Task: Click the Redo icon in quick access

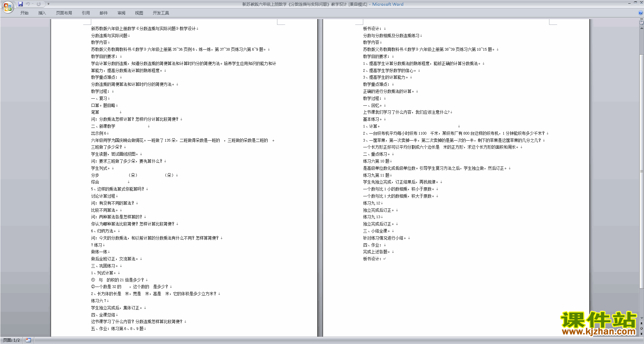Action: [39, 4]
